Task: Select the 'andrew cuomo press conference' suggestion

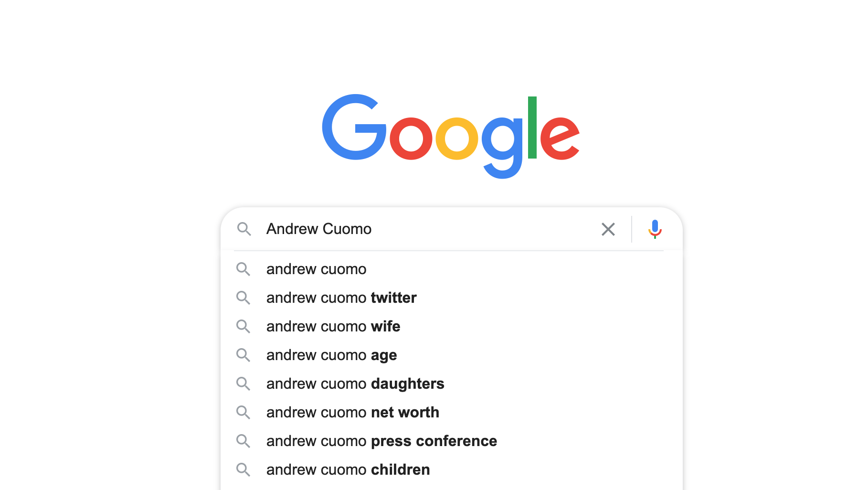Action: (x=381, y=441)
